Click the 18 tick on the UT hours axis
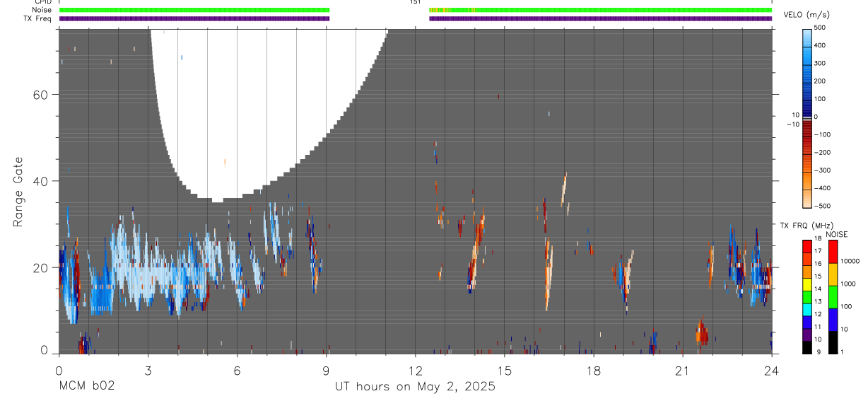This screenshot has width=868, height=401. (594, 370)
